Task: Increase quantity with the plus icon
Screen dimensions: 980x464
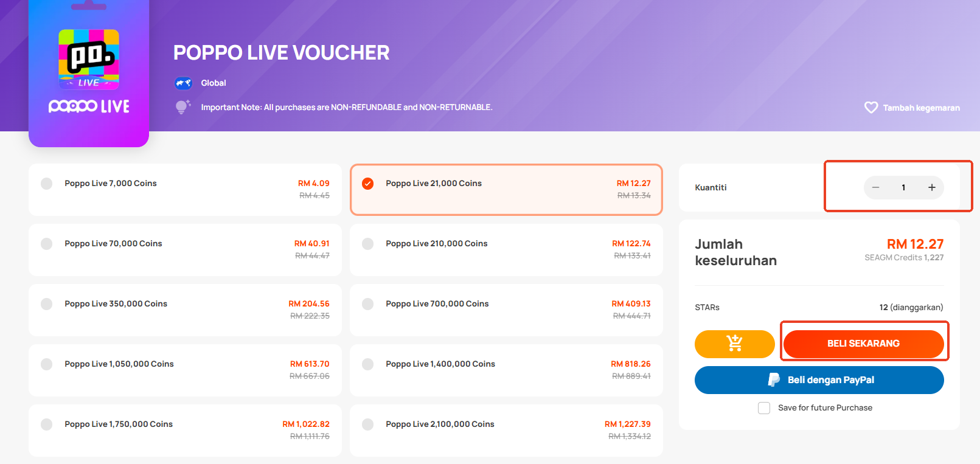Action: (931, 187)
